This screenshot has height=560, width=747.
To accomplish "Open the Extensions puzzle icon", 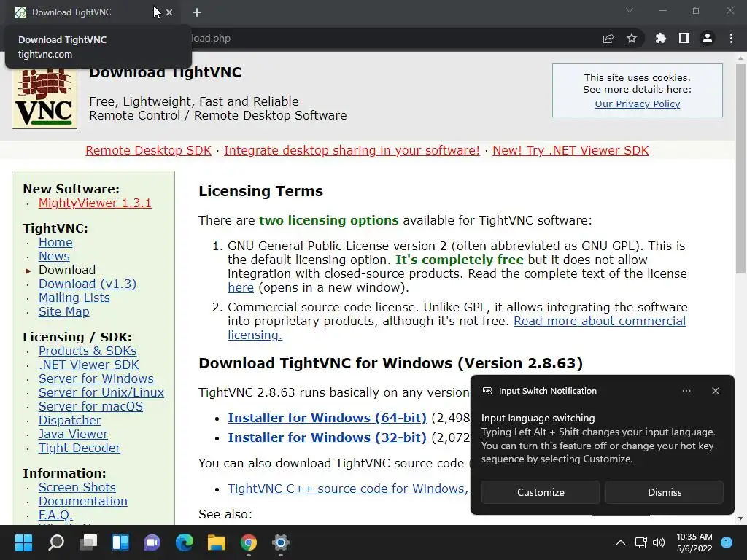I will coord(660,38).
